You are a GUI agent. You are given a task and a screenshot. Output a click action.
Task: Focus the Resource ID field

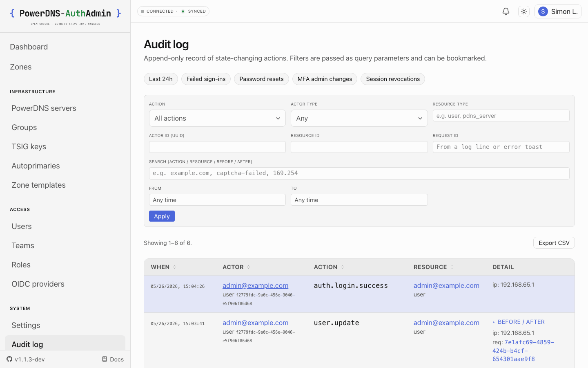[x=359, y=147]
